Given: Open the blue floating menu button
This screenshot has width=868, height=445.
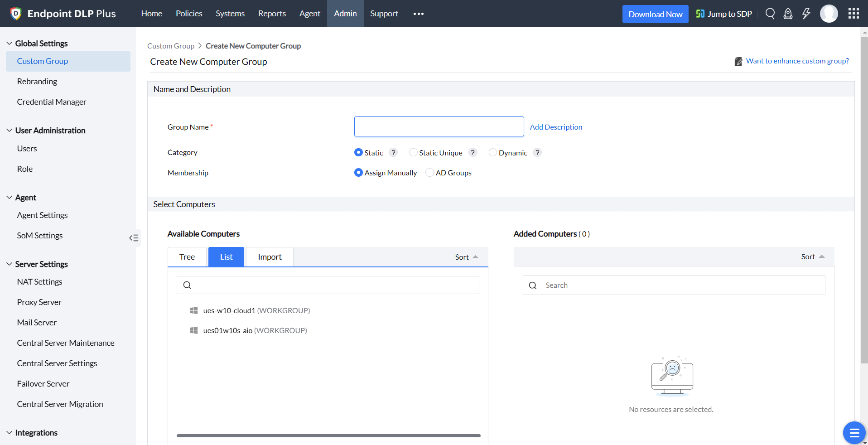Looking at the screenshot, I should coord(854,433).
